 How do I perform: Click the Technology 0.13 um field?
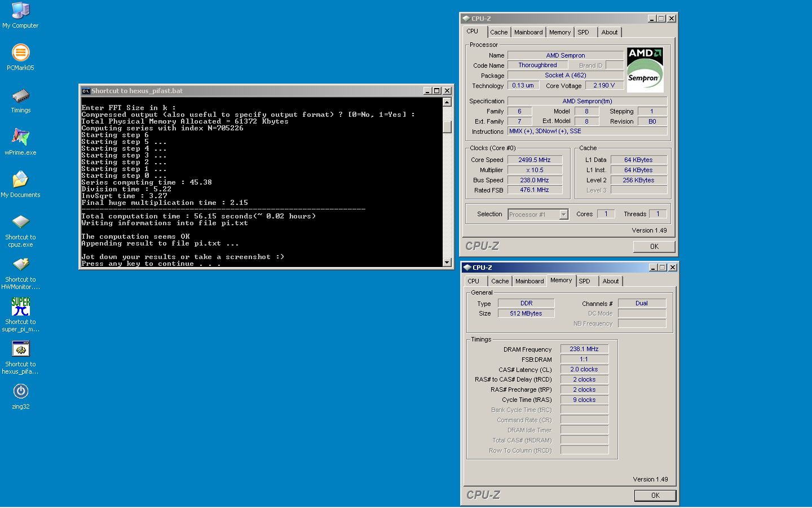point(523,85)
